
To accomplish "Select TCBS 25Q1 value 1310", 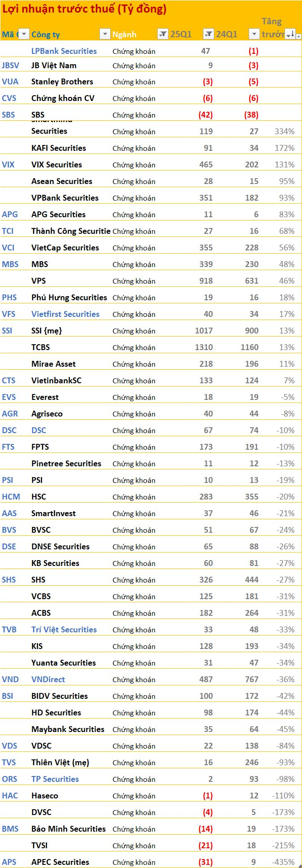I will click(204, 347).
